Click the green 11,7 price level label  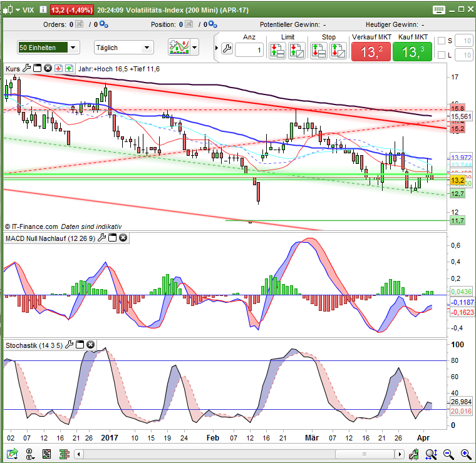pyautogui.click(x=457, y=220)
